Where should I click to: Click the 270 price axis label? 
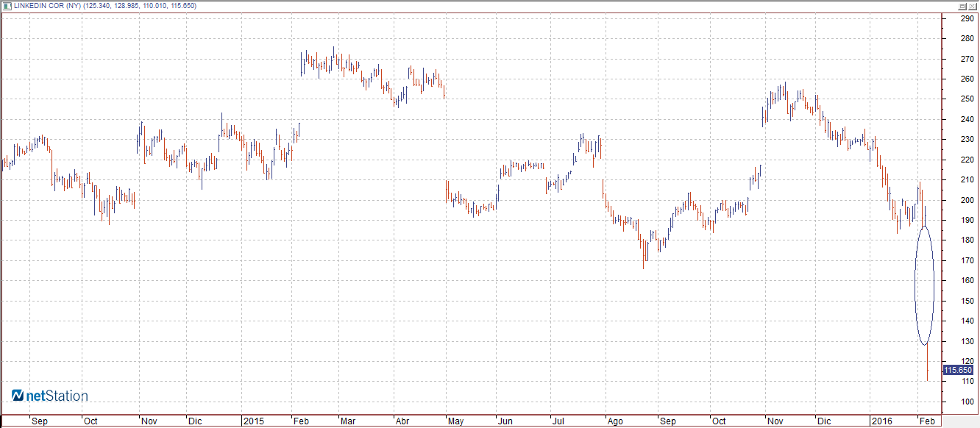pyautogui.click(x=967, y=59)
